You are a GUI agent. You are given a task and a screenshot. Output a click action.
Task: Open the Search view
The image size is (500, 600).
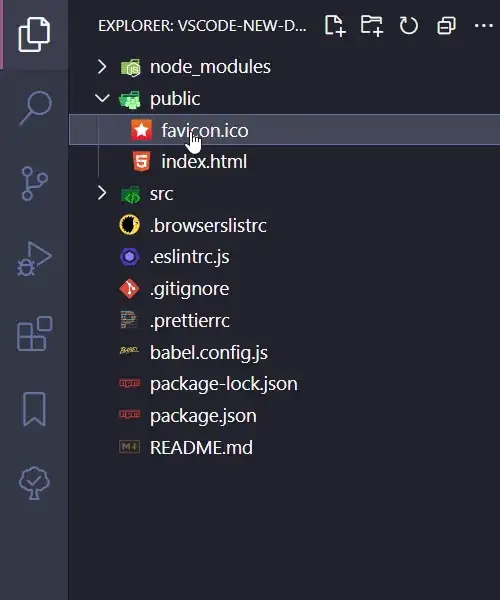point(35,108)
